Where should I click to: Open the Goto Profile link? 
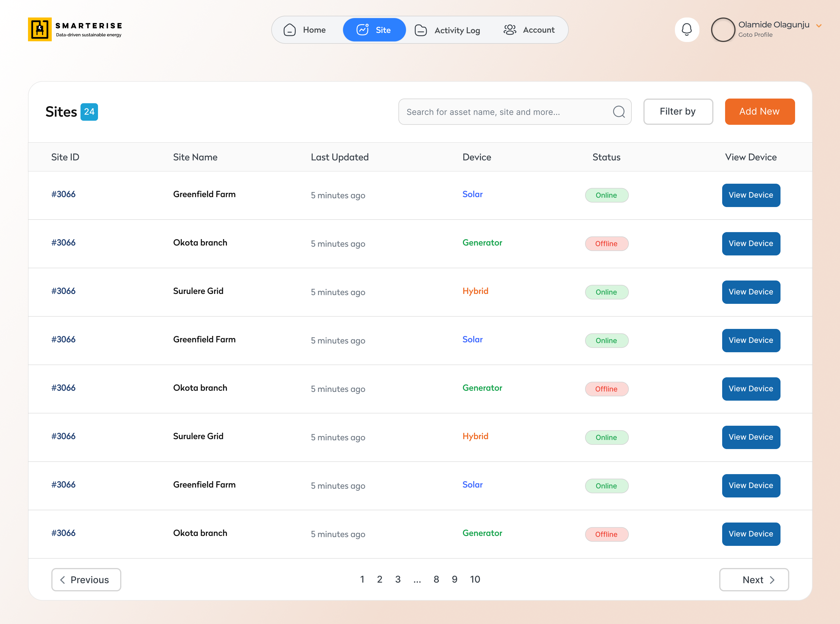pos(755,35)
